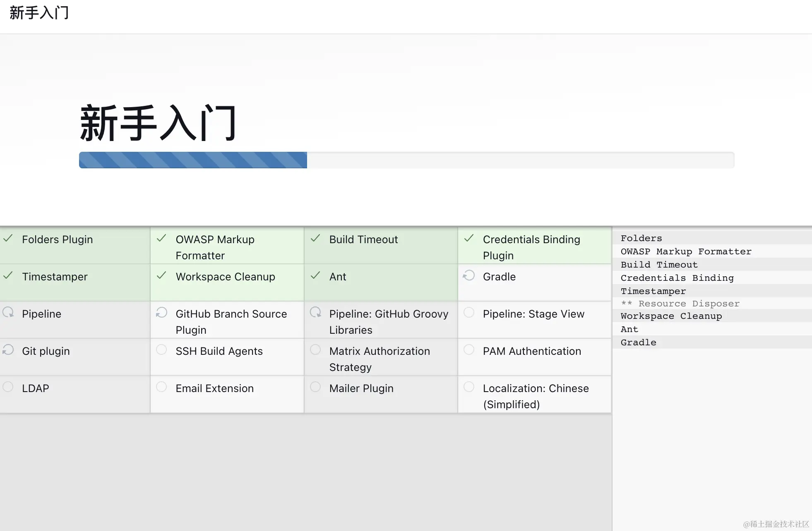This screenshot has width=812, height=531.
Task: Click the empty circle next to LDAP
Action: (8, 387)
